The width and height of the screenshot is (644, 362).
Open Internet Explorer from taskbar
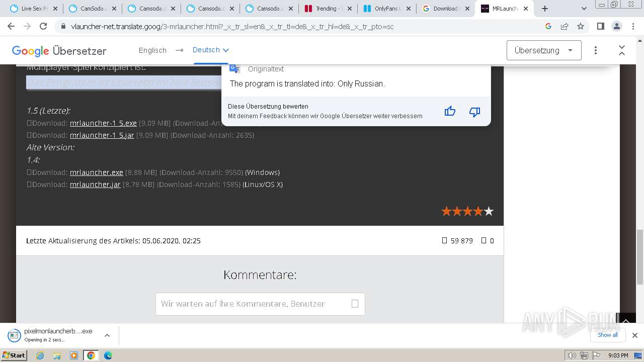pyautogui.click(x=40, y=355)
